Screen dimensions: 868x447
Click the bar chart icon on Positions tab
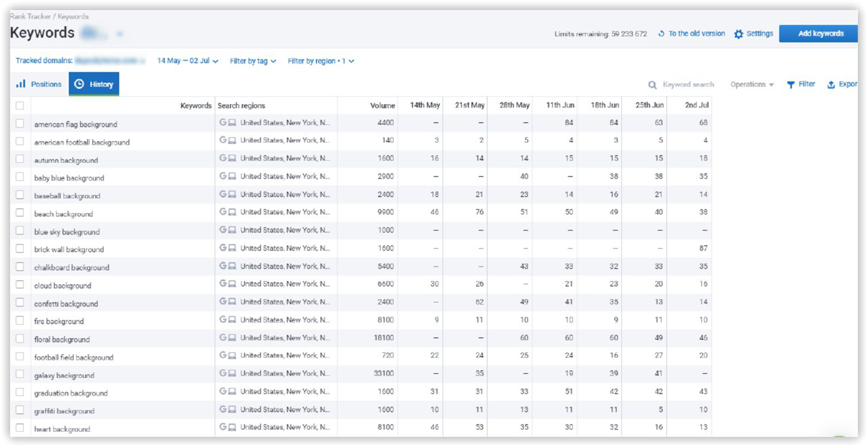pos(21,84)
